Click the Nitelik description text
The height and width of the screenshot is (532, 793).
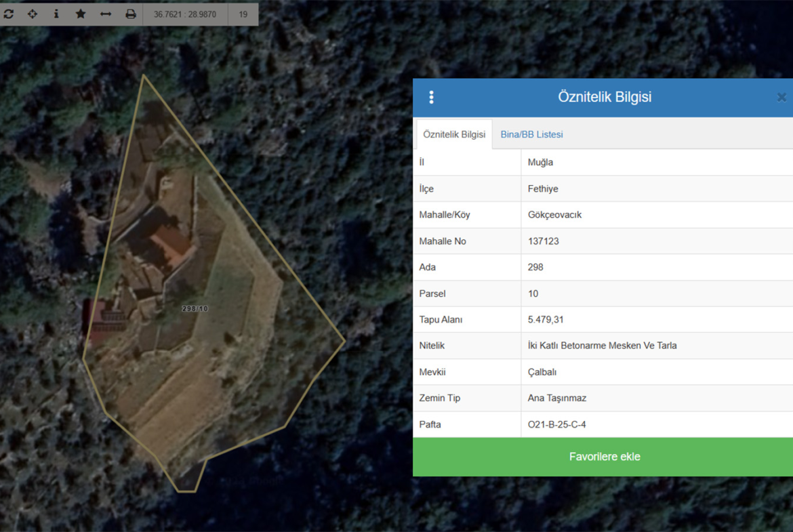point(602,346)
